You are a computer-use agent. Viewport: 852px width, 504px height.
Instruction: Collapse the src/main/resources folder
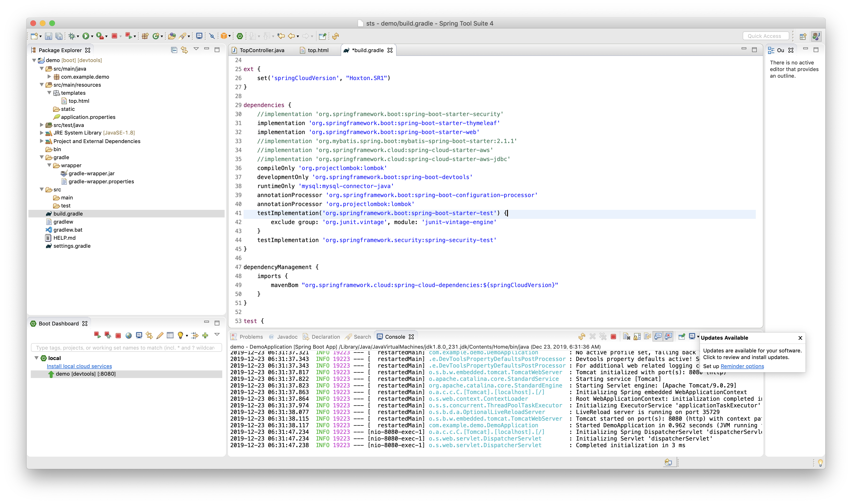pyautogui.click(x=42, y=85)
